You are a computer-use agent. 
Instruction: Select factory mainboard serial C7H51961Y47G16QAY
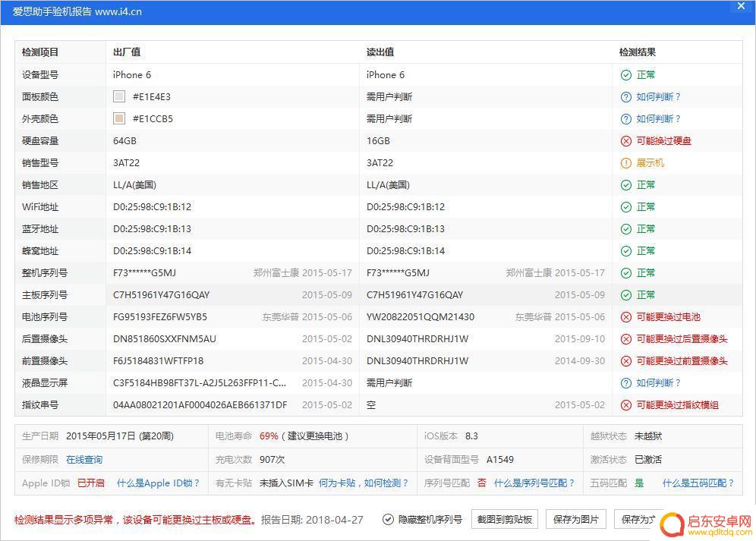tap(162, 295)
